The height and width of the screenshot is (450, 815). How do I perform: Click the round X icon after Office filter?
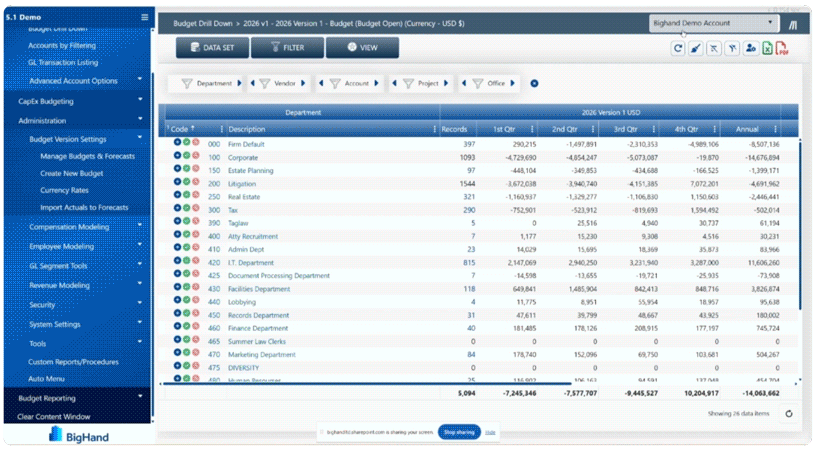[534, 83]
